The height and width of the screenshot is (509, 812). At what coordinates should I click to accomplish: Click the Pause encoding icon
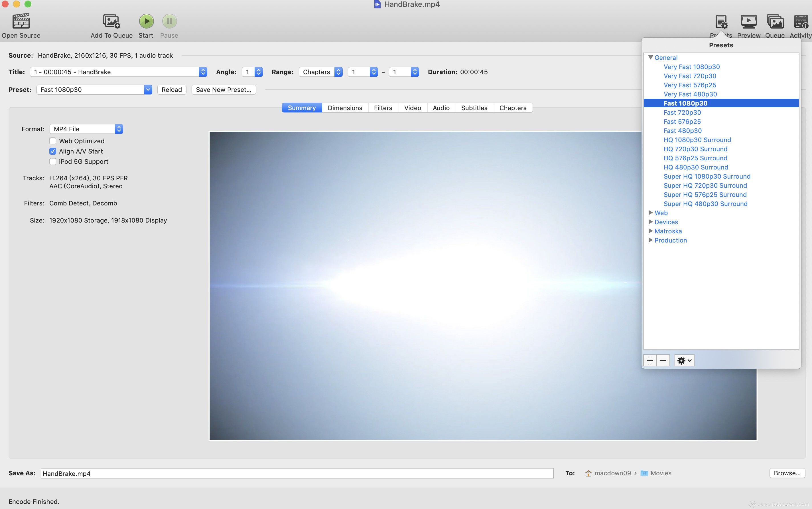(169, 21)
